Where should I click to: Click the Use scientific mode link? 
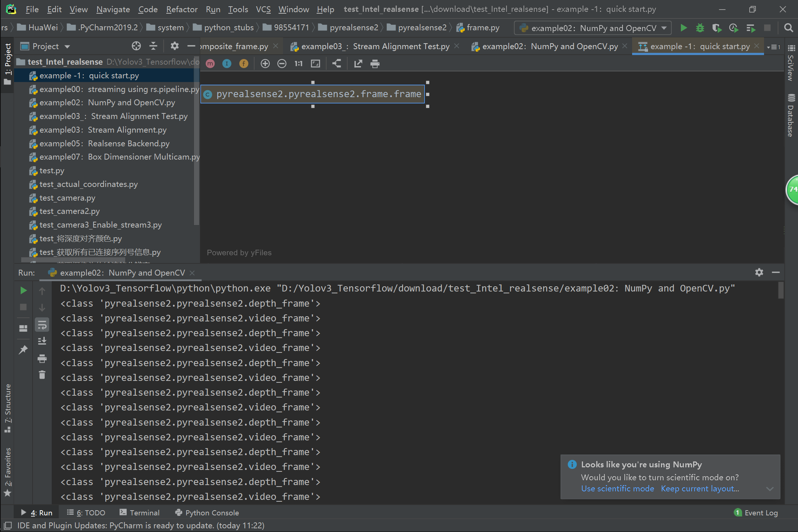pyautogui.click(x=617, y=488)
